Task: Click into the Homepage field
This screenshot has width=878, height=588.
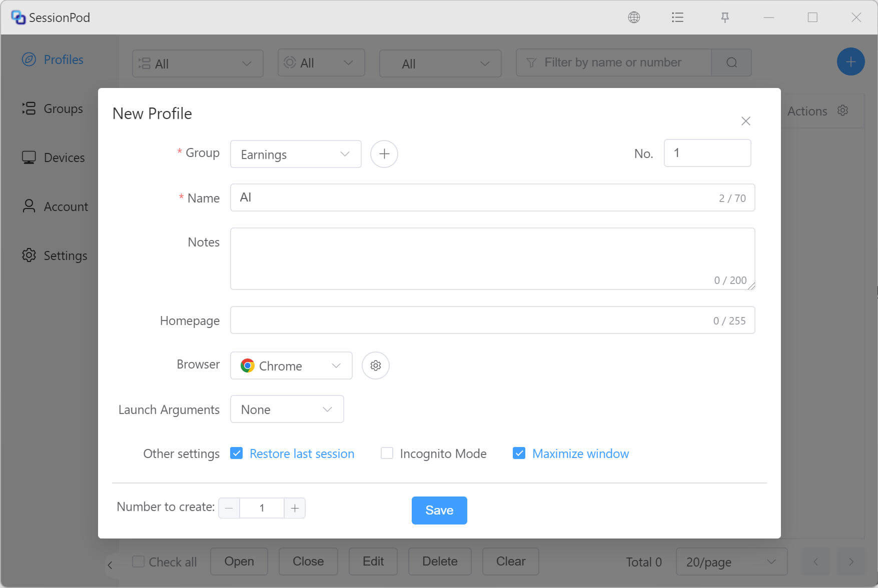Action: (x=492, y=320)
